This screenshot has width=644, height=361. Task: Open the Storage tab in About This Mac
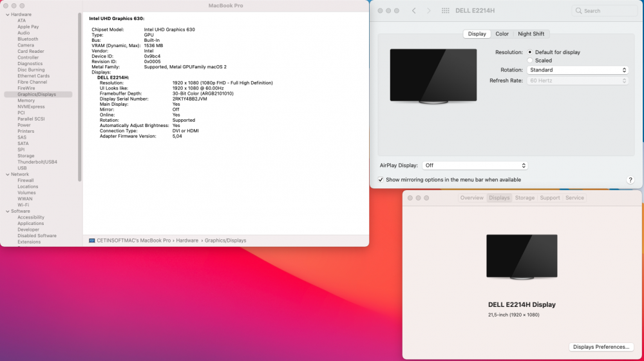tap(524, 198)
